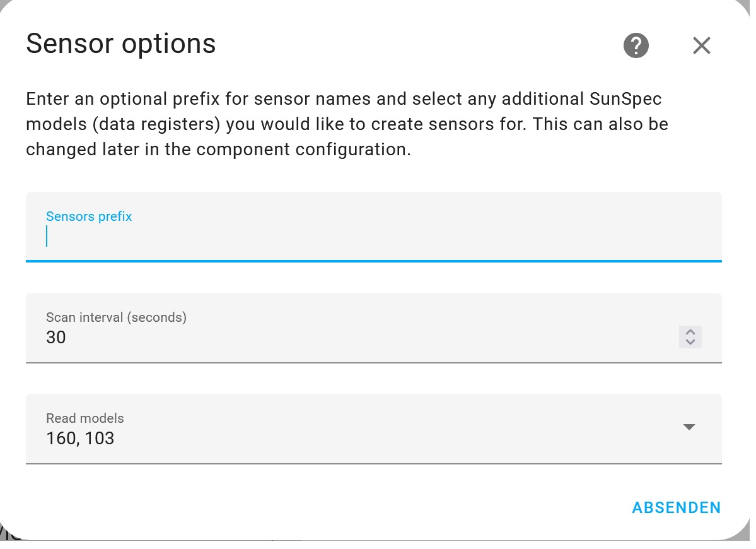Click the selected models text 160, 103
756x549 pixels.
click(80, 438)
